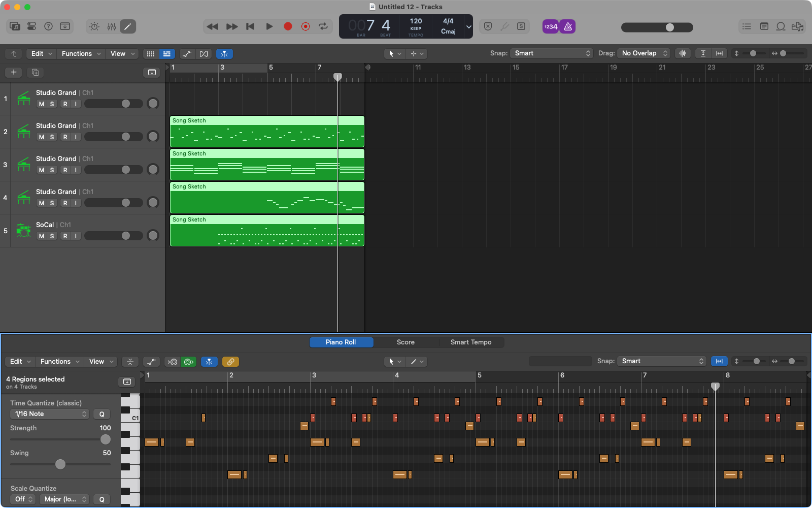
Task: Open the Media Browsers icon
Action: 798,26
